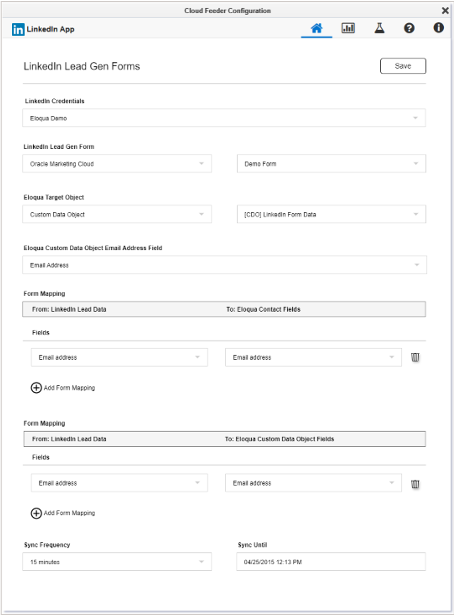This screenshot has width=454, height=616.
Task: Expand the CDO Email Address Field dropdown
Action: [x=224, y=265]
